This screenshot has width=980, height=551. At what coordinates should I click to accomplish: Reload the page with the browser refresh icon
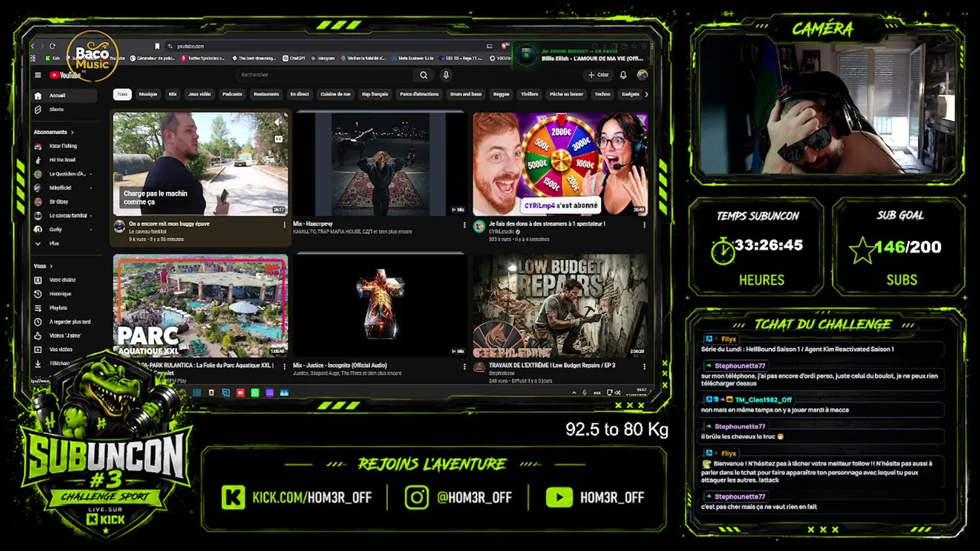(x=53, y=46)
